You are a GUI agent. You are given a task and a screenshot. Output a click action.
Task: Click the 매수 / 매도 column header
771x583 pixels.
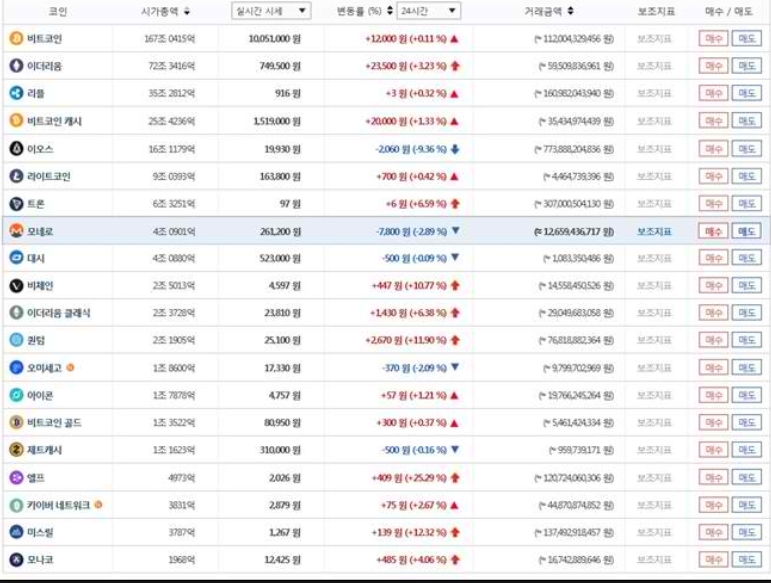tap(729, 11)
